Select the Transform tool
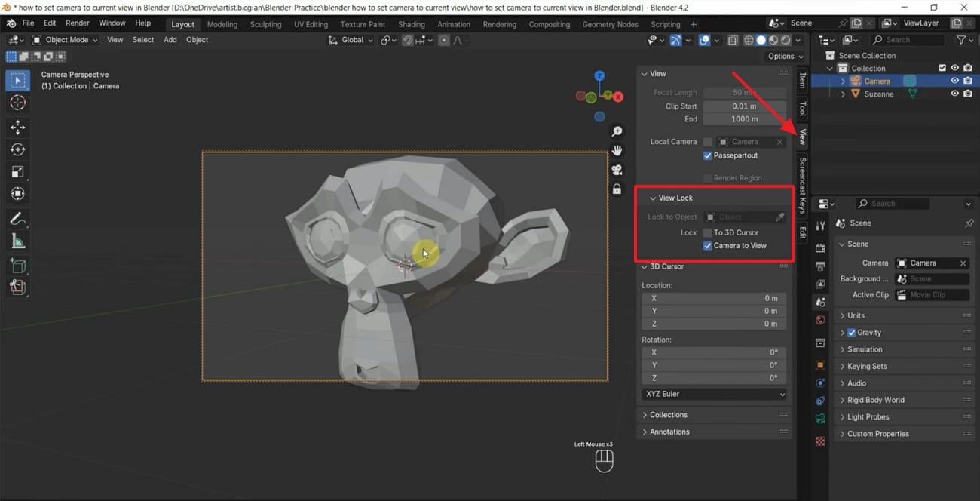Viewport: 980px width, 501px height. [x=18, y=194]
